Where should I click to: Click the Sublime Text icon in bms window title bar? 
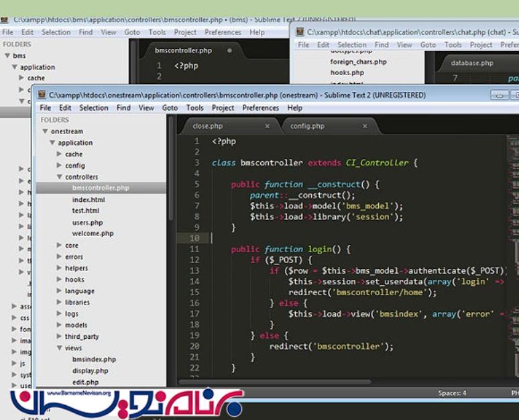click(5, 20)
